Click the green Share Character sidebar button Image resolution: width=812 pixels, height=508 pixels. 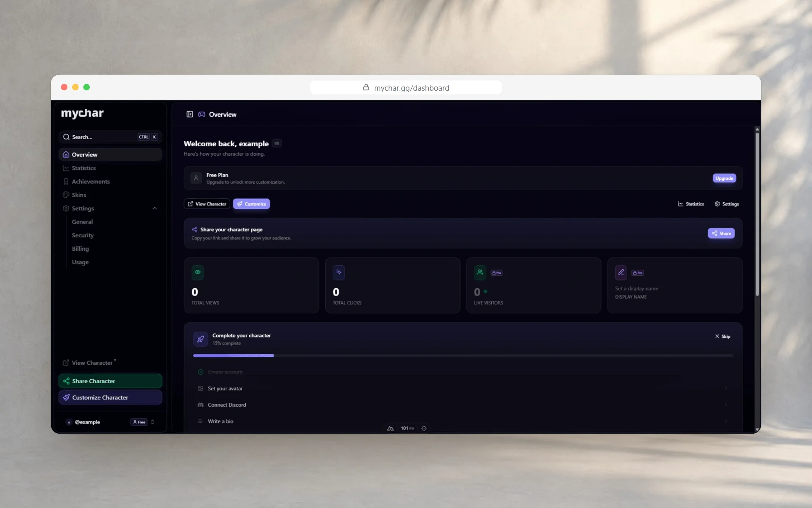coord(110,381)
